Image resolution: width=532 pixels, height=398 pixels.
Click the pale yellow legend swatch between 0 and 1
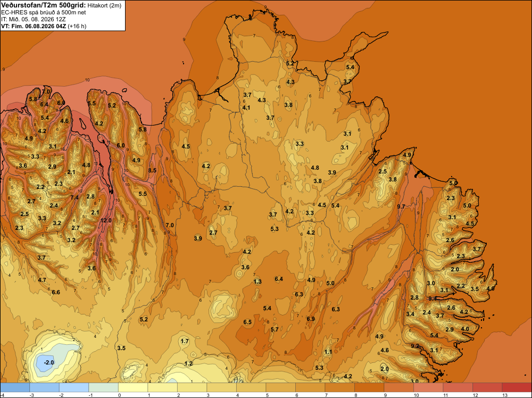click(x=133, y=387)
